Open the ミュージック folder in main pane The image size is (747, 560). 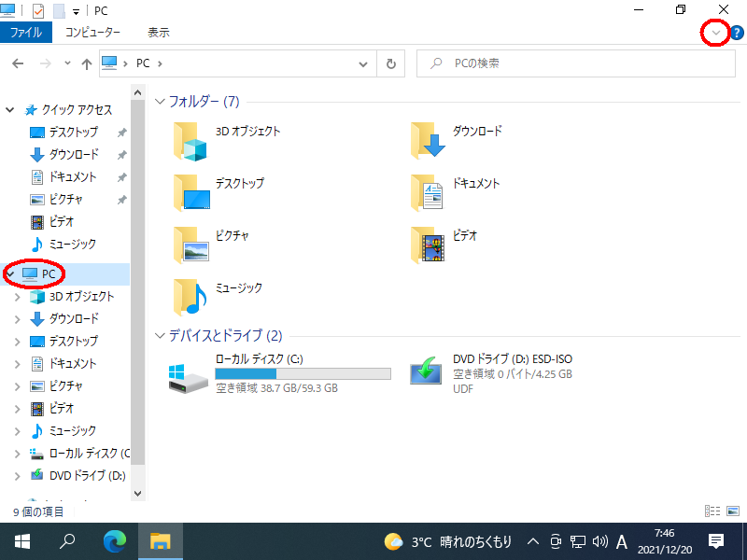193,299
